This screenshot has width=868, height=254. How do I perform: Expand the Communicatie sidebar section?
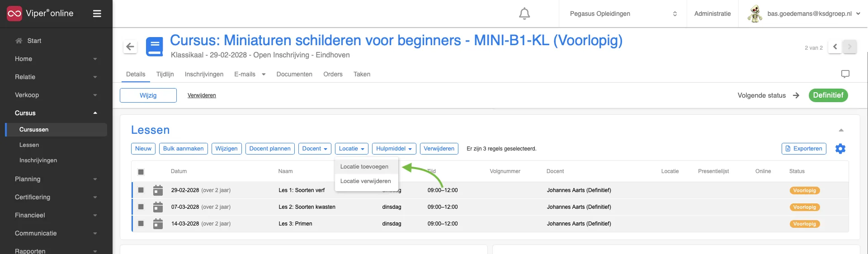56,233
